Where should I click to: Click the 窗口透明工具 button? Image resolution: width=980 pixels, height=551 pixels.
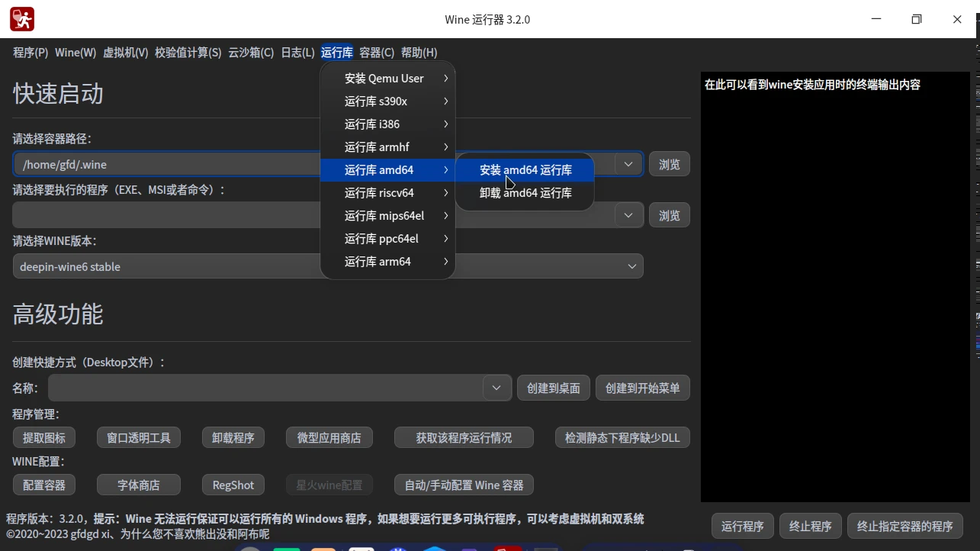139,437
